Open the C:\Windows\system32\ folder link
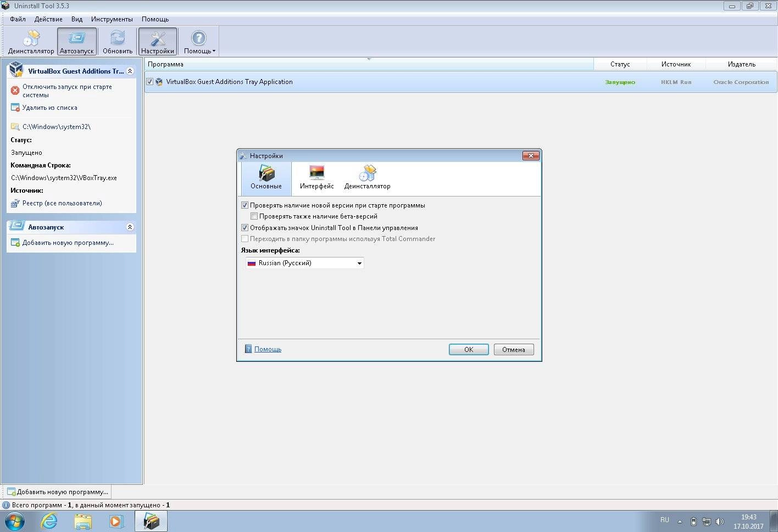Image resolution: width=778 pixels, height=532 pixels. [57, 127]
